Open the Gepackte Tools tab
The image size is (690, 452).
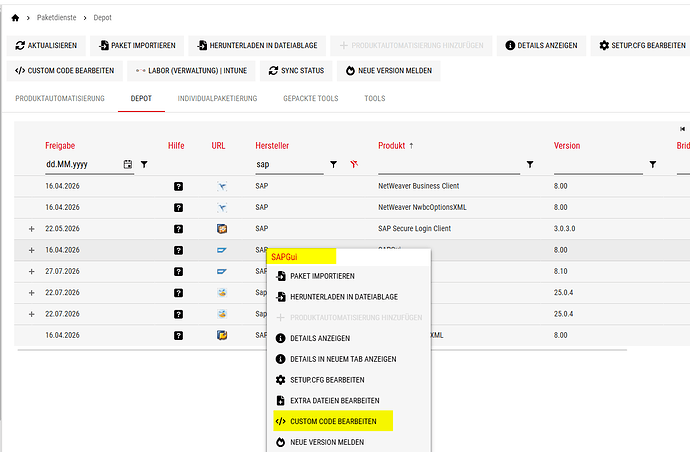tap(311, 99)
